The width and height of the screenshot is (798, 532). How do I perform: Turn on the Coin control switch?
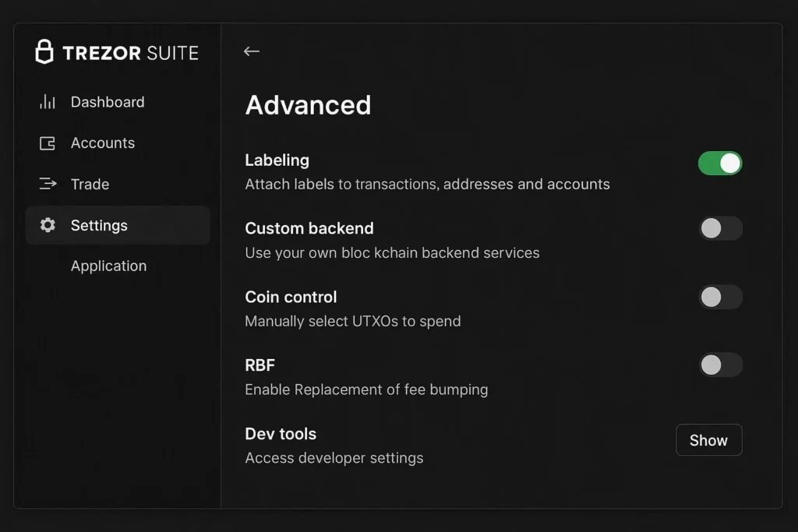click(x=719, y=297)
